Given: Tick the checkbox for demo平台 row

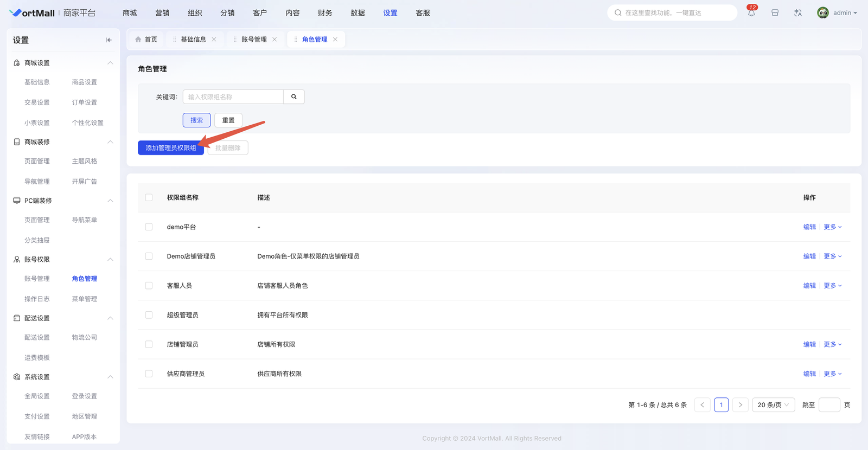Looking at the screenshot, I should point(149,227).
